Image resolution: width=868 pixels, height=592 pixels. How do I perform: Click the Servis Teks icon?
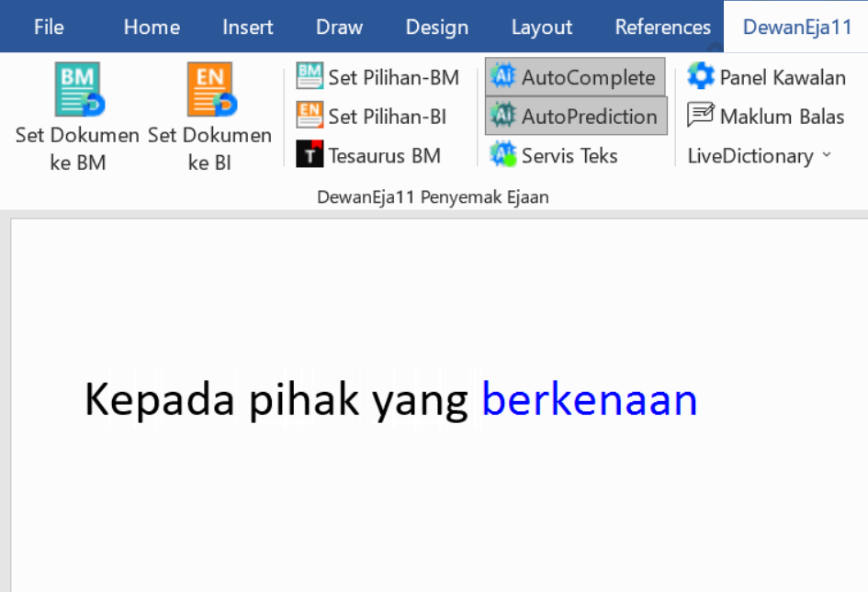pyautogui.click(x=503, y=155)
